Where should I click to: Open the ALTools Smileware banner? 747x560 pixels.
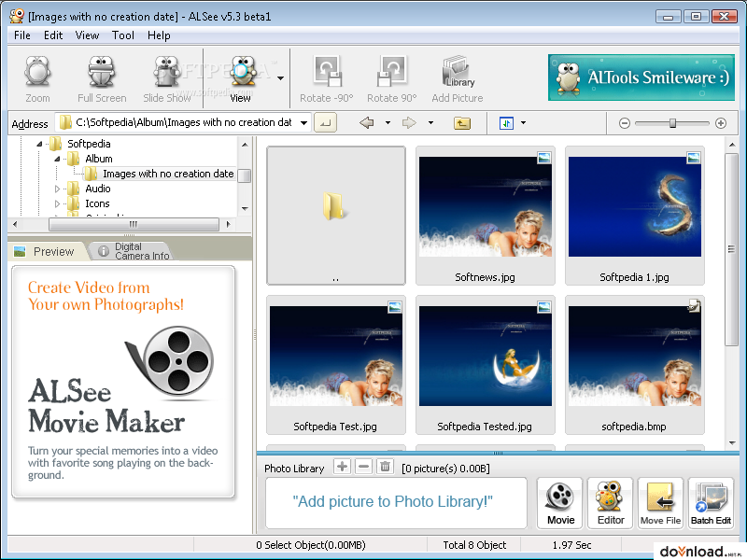point(641,77)
